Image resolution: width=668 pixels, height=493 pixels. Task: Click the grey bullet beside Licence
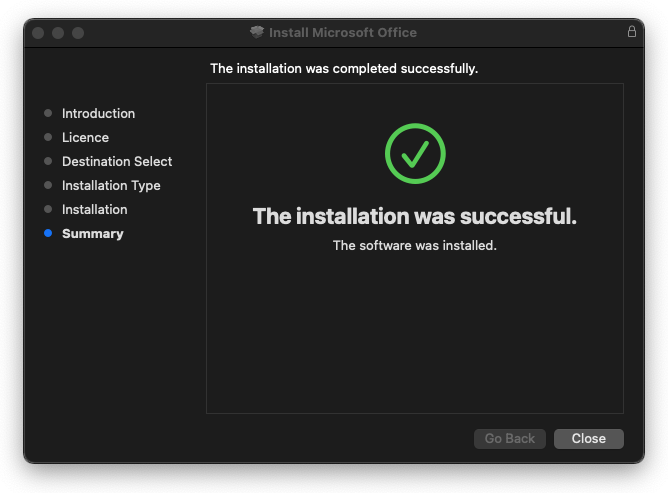click(48, 138)
